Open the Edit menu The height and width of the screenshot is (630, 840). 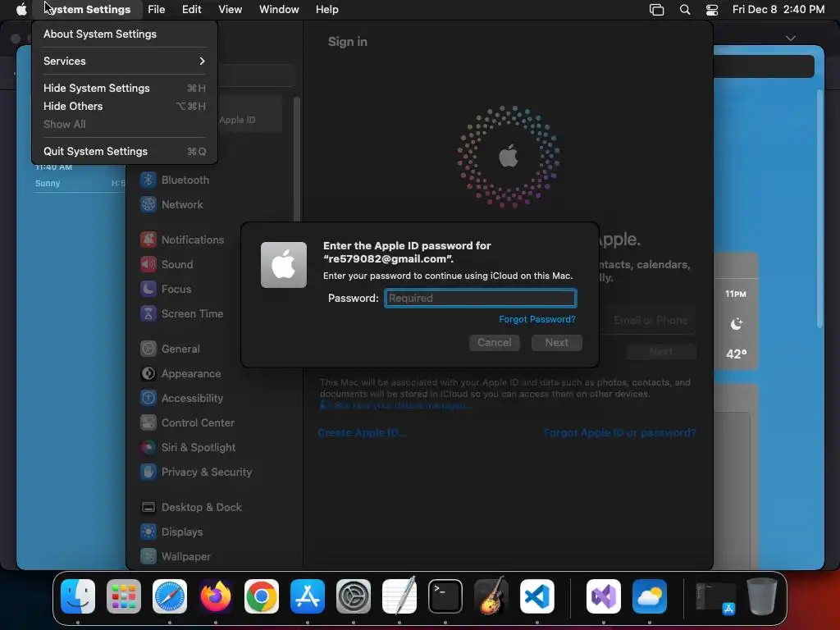[191, 9]
